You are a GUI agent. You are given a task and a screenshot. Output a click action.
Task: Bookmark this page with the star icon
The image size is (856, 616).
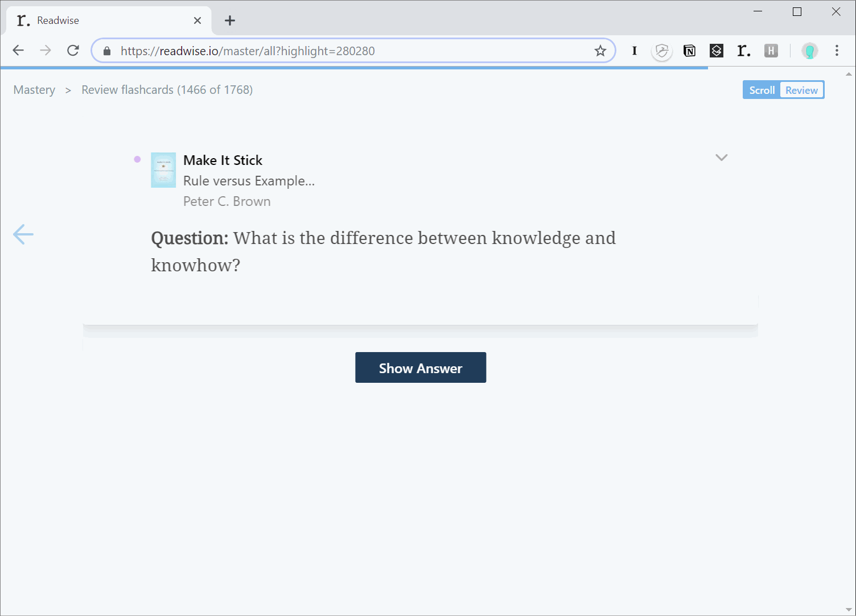[600, 51]
